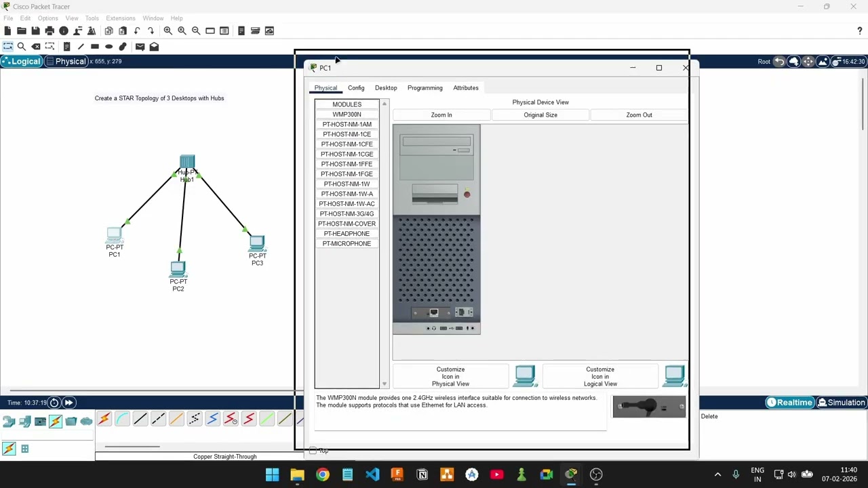Click the Delete tool icon
868x488 pixels.
(36, 46)
